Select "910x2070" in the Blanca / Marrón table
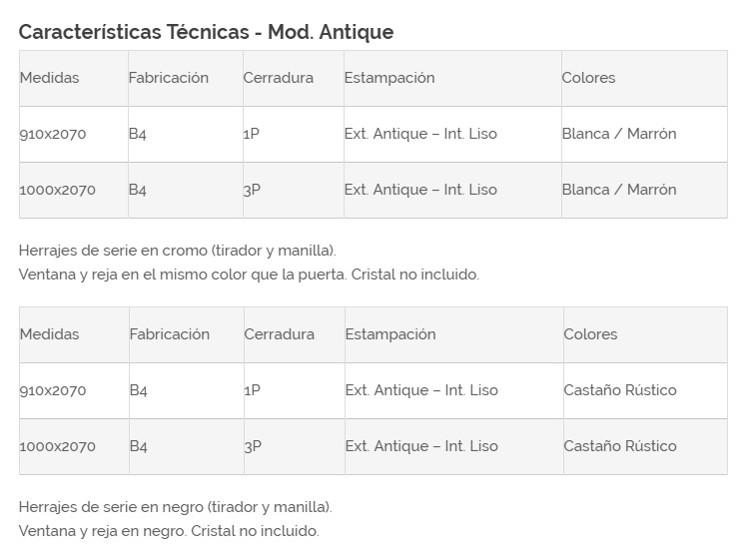Screen dimensions: 747x560 (x=53, y=134)
